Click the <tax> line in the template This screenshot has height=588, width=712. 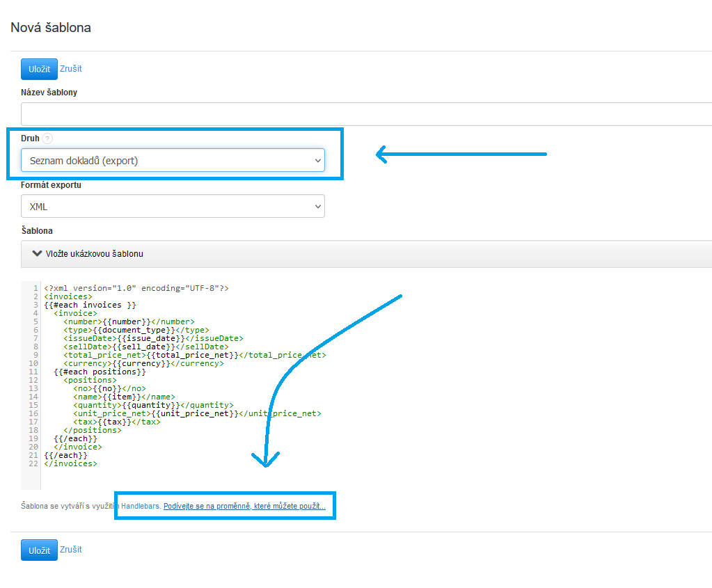117,422
